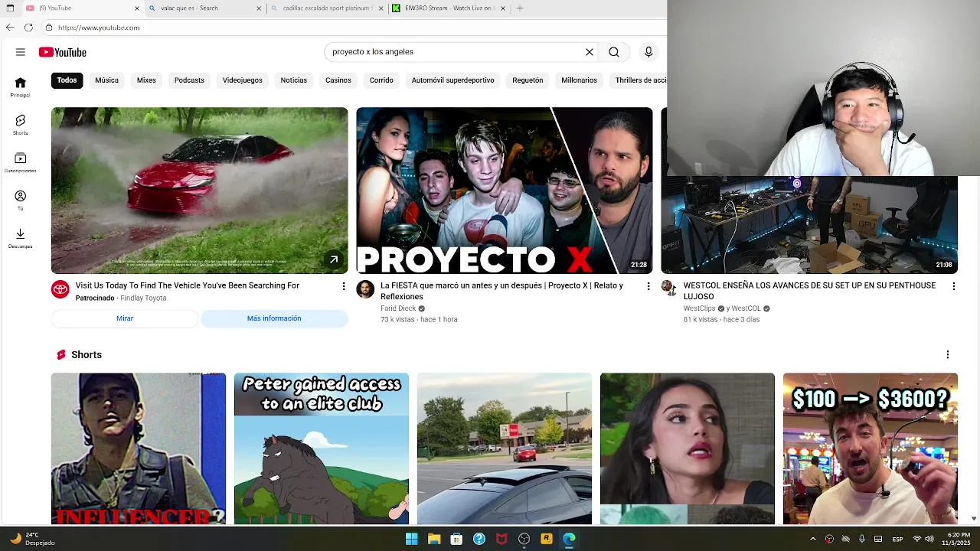The height and width of the screenshot is (551, 980).
Task: Select the Música filter chip
Action: coord(106,80)
